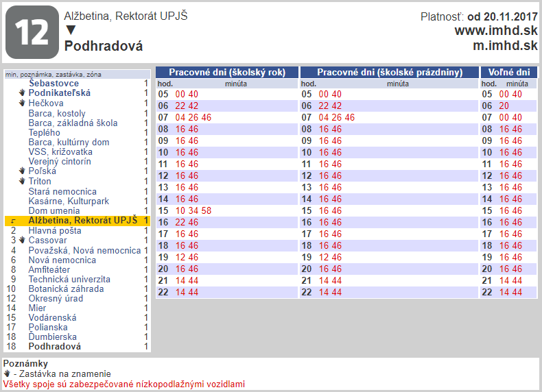The height and width of the screenshot is (392, 542).
Task: Open the Barca, základná škola stop
Action: (73, 123)
